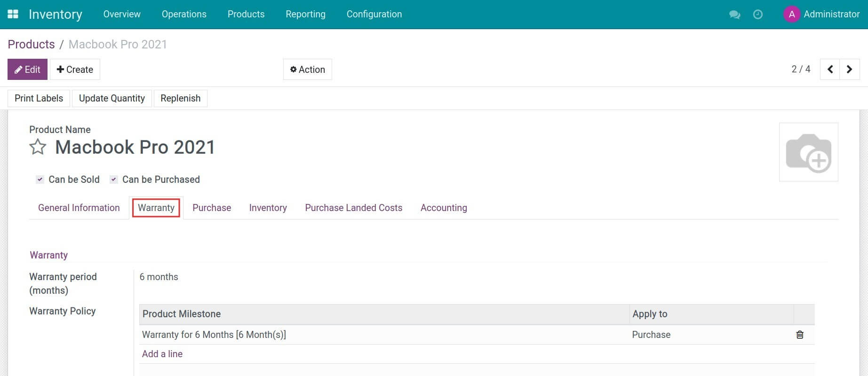The height and width of the screenshot is (376, 868).
Task: Click Add a line link
Action: coord(162,354)
